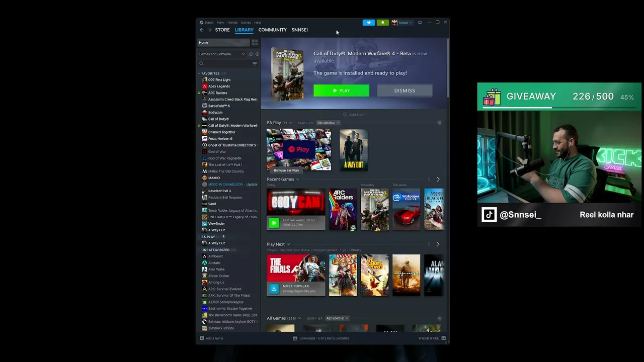Click the download icon on The Finals
Screen dimensions: 644x362
coord(274,288)
